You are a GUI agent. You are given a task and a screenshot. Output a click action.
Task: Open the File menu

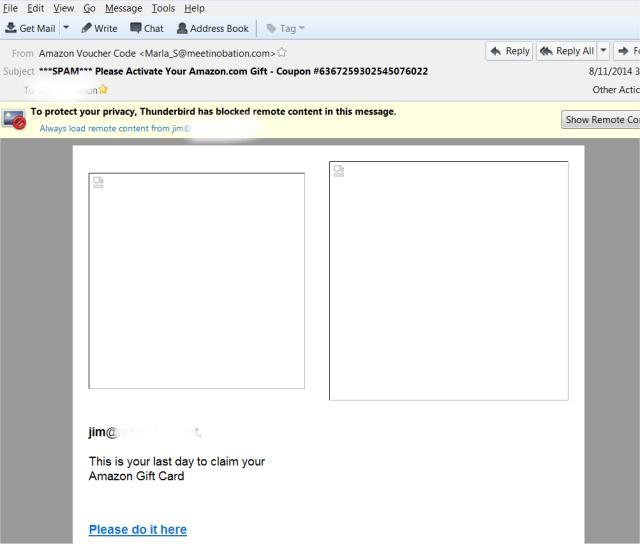(10, 8)
